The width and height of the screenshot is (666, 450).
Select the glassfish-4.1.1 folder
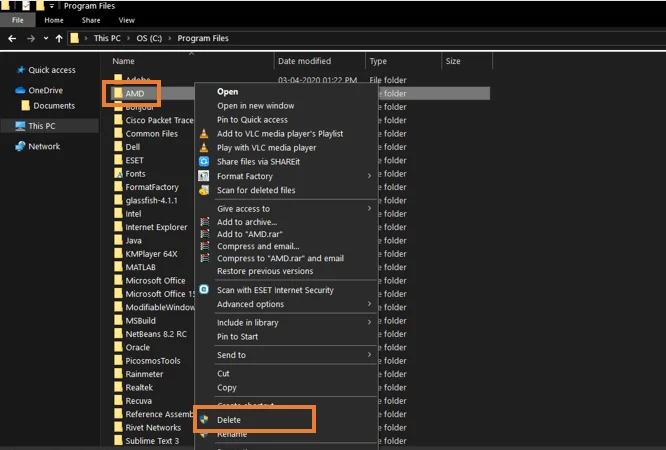pyautogui.click(x=151, y=201)
